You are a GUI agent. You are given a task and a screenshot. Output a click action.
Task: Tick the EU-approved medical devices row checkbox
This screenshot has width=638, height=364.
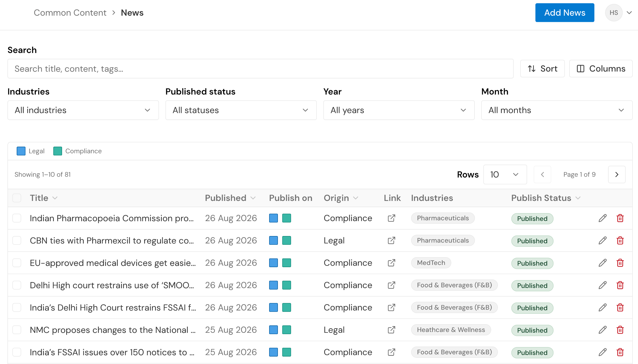coord(17,263)
